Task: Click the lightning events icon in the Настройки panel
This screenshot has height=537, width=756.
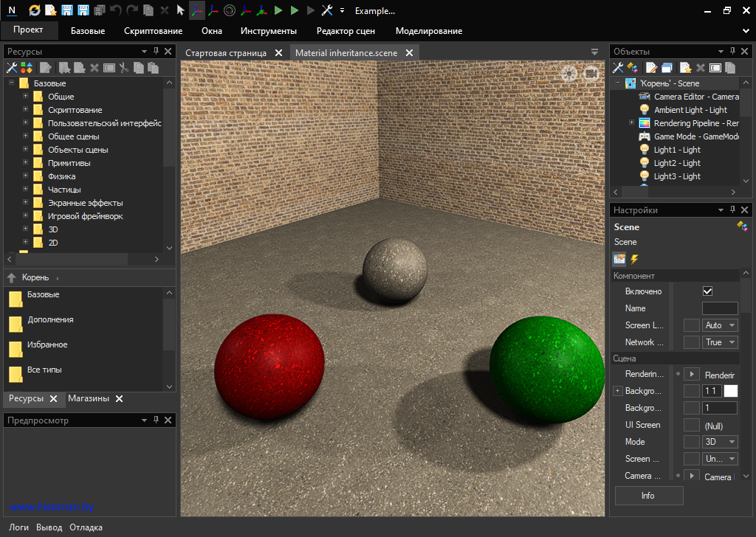Action: (634, 259)
